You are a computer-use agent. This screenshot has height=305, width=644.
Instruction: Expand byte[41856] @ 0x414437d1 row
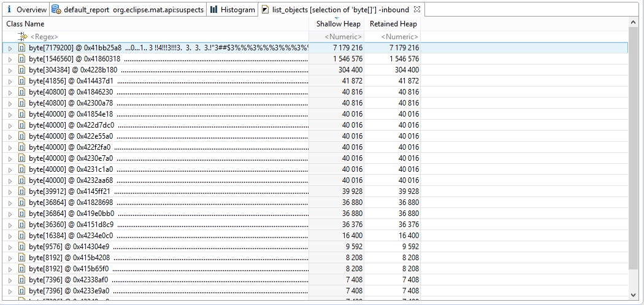(x=10, y=82)
